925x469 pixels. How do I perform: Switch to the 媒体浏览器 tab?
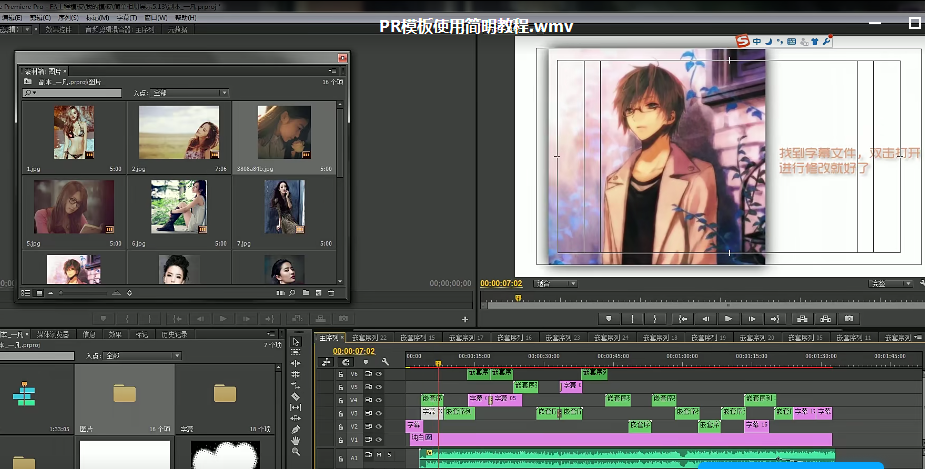[x=53, y=334]
